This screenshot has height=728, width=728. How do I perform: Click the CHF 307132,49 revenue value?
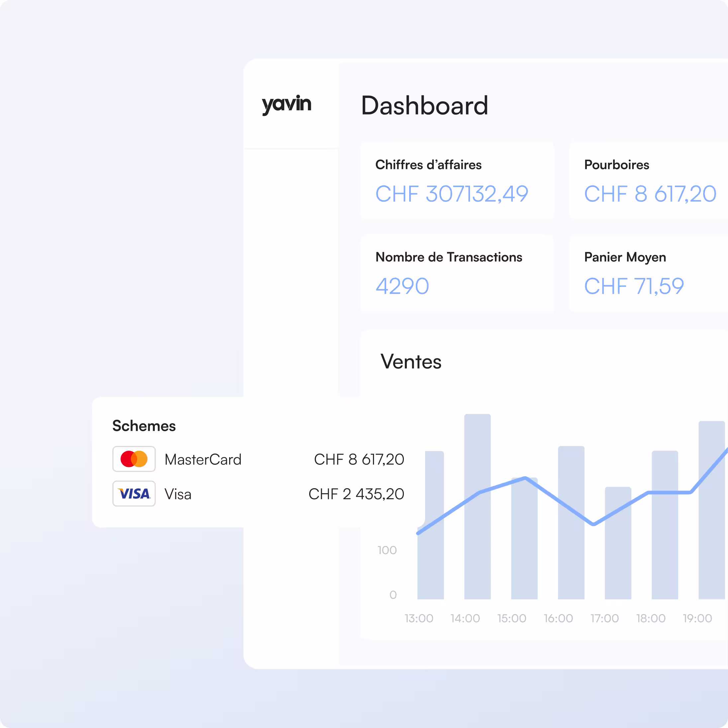coord(451,194)
